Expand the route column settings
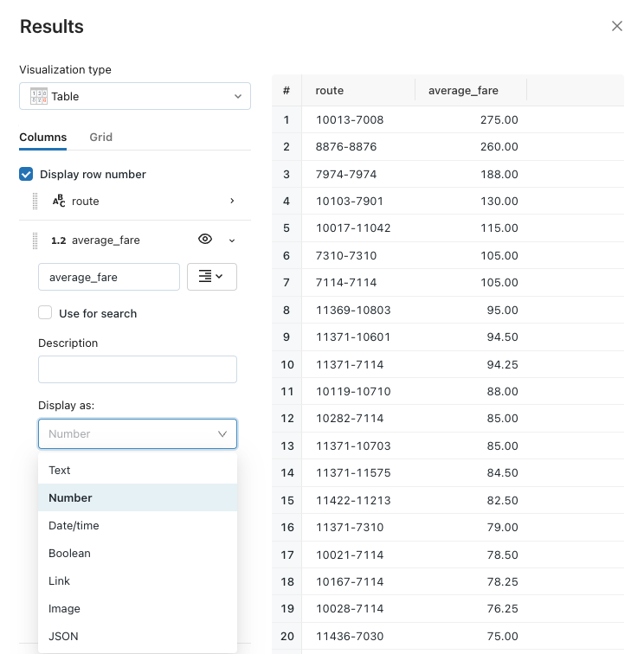This screenshot has height=654, width=644. pyautogui.click(x=232, y=201)
